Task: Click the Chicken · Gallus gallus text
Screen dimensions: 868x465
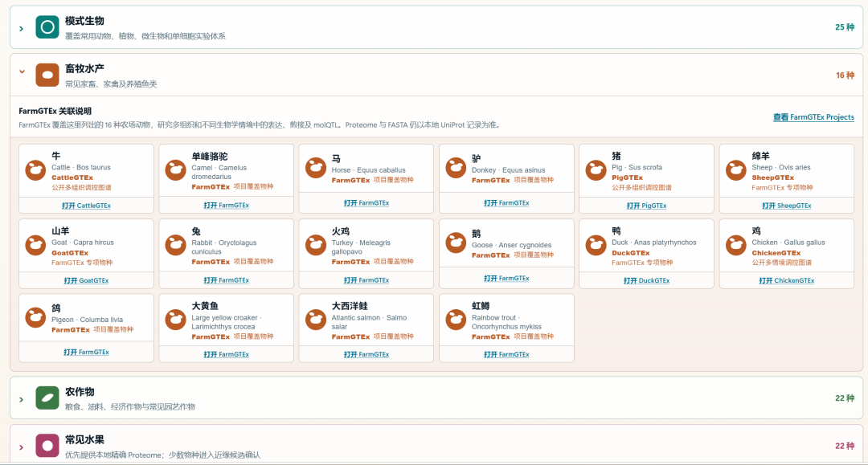Action: [788, 243]
